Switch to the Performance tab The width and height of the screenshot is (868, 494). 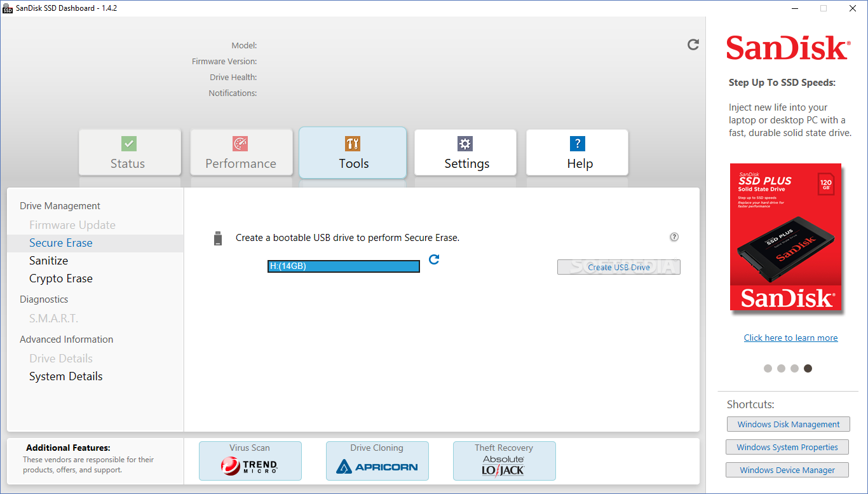click(241, 153)
